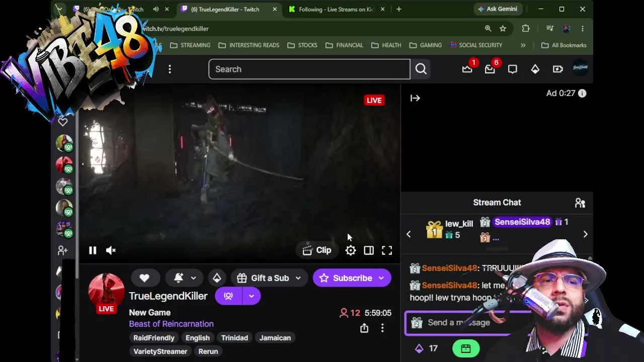This screenshot has width=644, height=362.
Task: Open the Chrome extensions puzzle icon
Action: pyautogui.click(x=526, y=29)
